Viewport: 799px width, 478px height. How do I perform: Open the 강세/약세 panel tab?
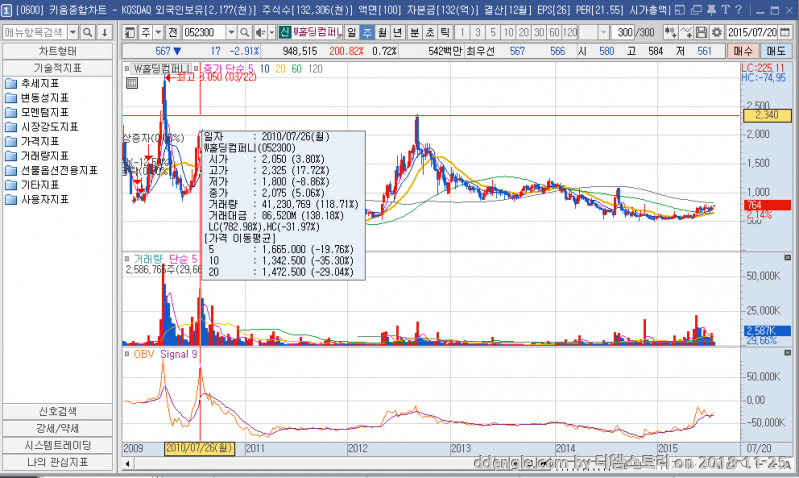pyautogui.click(x=58, y=428)
